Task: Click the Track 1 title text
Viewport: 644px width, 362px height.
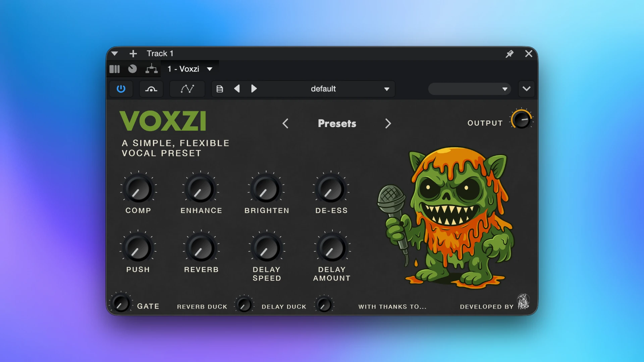Action: [160, 54]
